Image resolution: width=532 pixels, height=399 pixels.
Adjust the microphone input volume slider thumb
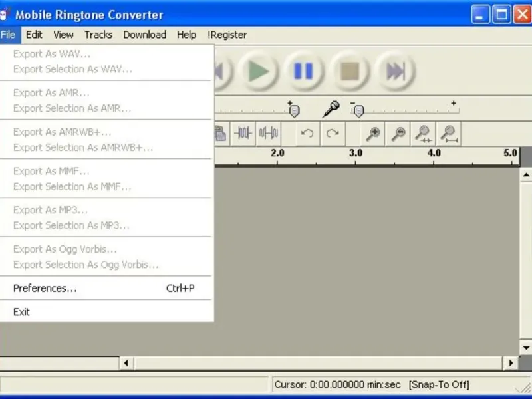pyautogui.click(x=358, y=111)
